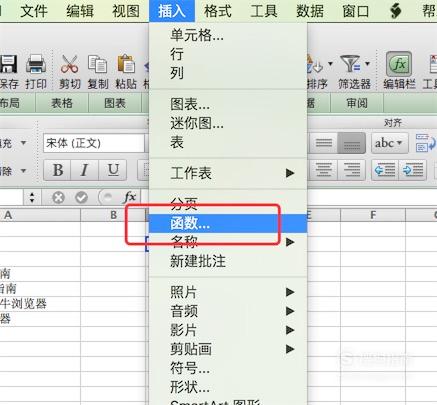Open the 格式 menu
This screenshot has width=437, height=405.
(x=218, y=11)
